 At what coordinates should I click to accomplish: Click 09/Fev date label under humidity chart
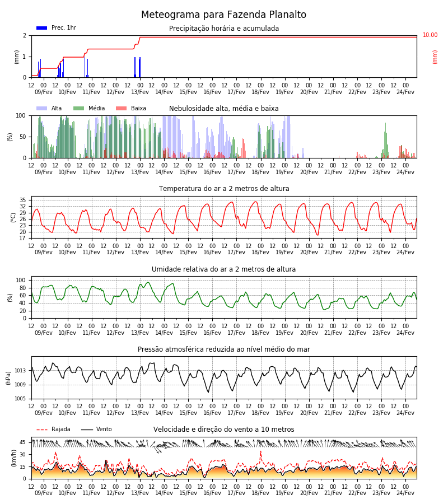coord(44,333)
